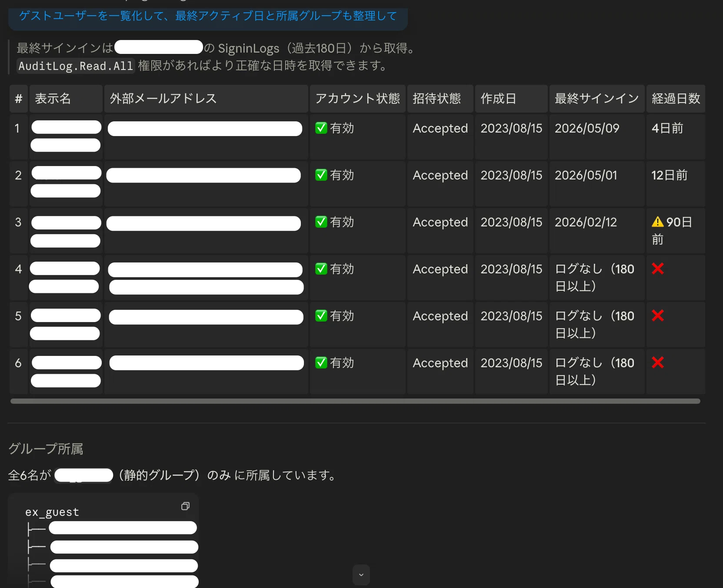Click the green check in row 2

click(321, 175)
